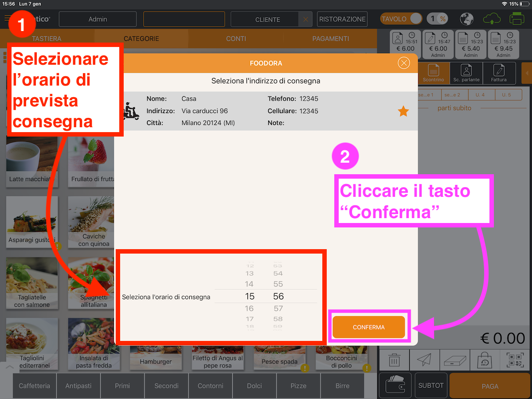The image size is (532, 399).
Task: Toggle the TAVOLO switch
Action: (401, 19)
